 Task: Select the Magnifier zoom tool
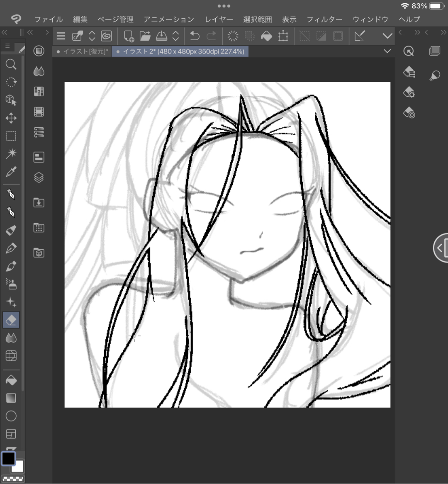11,64
